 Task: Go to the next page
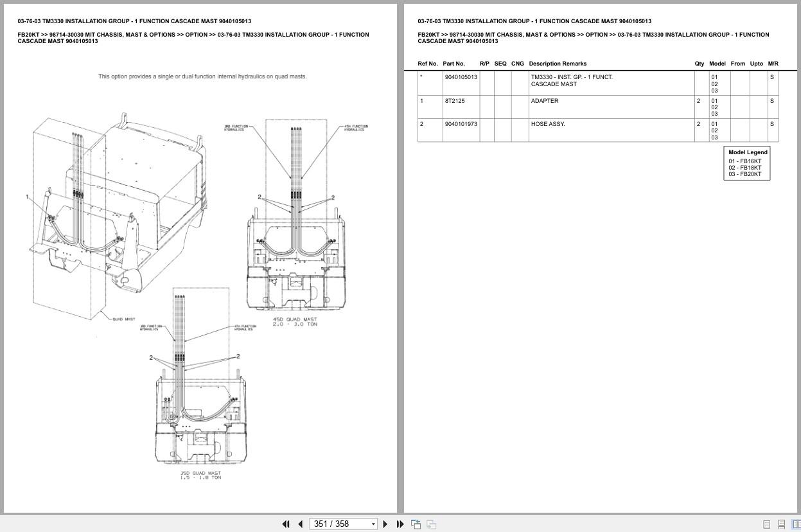[x=385, y=524]
